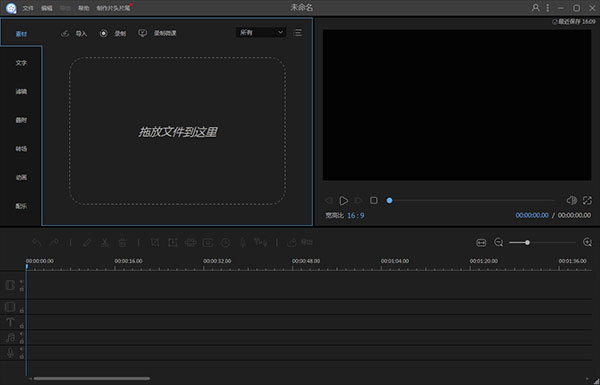The height and width of the screenshot is (385, 600).
Task: Click the 00:00:16.00 timeline ruler mark
Action: (128, 261)
